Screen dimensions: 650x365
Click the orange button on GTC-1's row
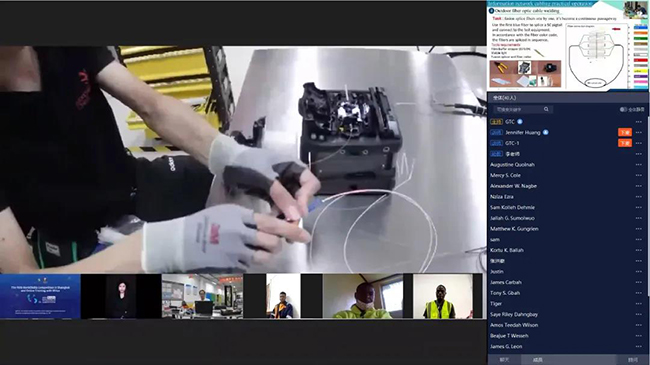point(625,143)
